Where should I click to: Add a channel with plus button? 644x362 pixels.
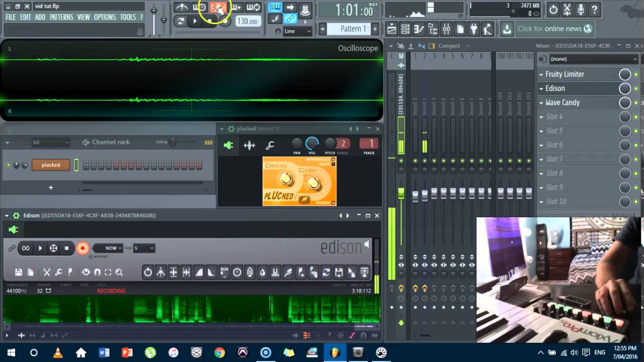[x=50, y=188]
